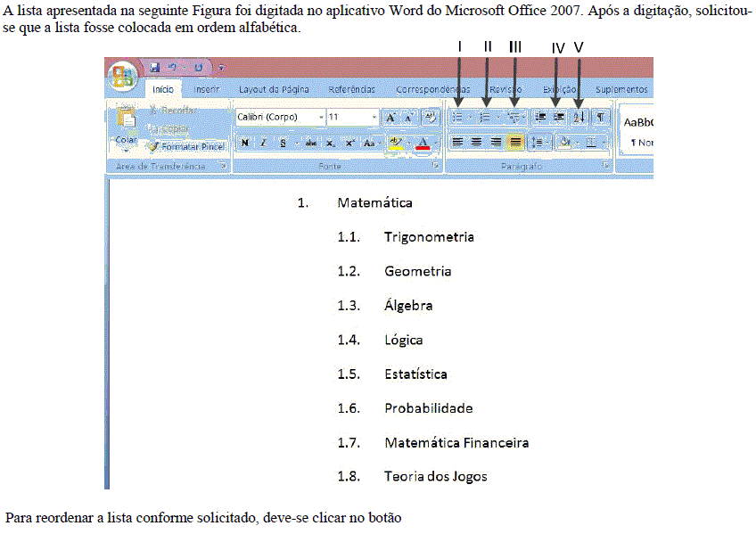
Task: Apply italic formatting to text
Action: (264, 143)
